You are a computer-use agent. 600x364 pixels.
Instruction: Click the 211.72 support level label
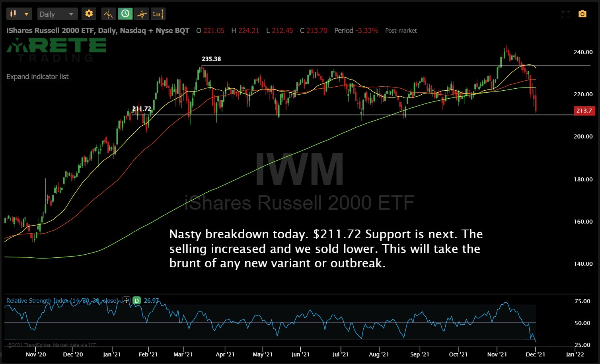[x=142, y=109]
